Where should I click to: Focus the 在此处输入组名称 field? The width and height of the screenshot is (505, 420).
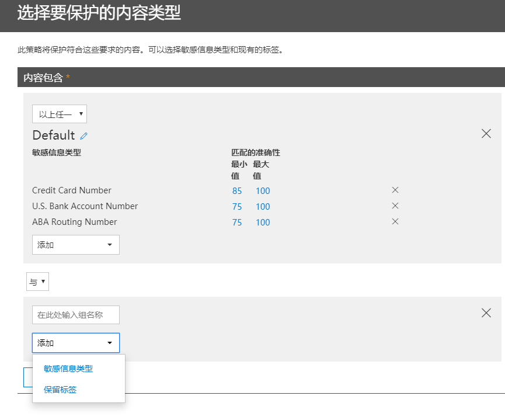76,315
